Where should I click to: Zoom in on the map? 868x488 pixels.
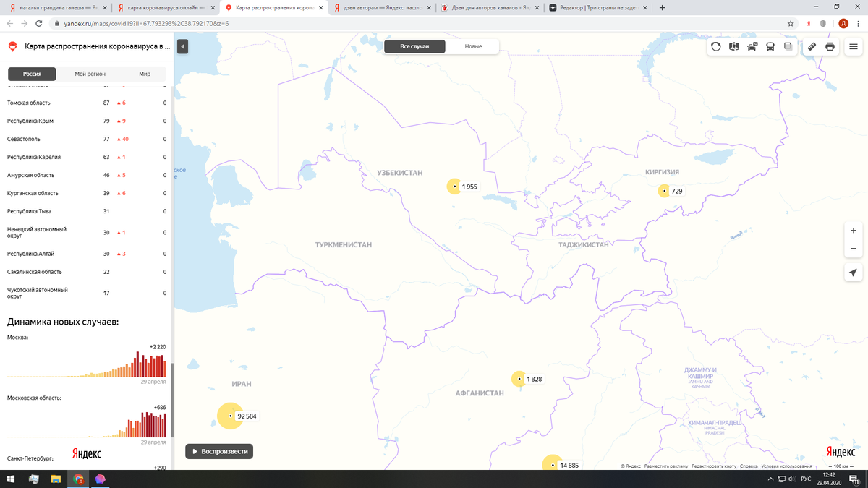tap(854, 231)
